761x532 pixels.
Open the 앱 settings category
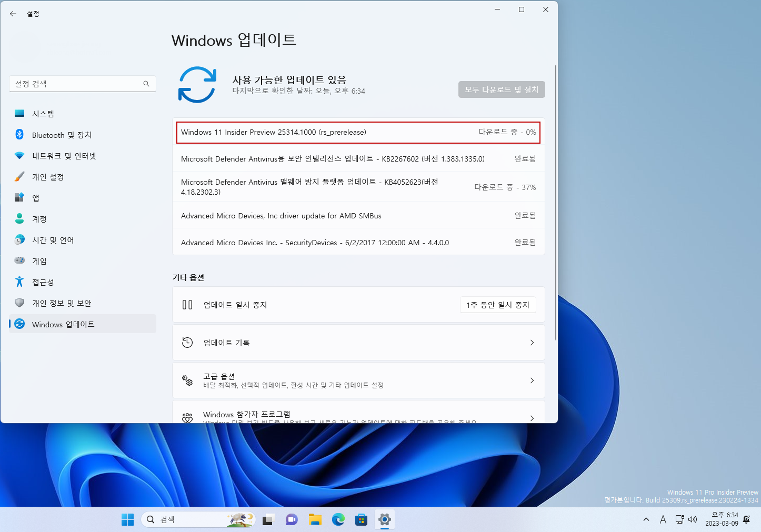tap(83, 198)
